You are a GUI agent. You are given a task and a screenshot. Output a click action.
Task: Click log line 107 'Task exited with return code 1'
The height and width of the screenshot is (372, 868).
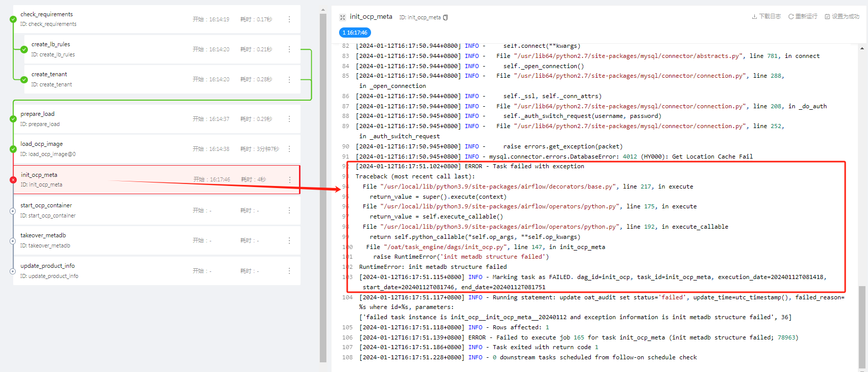click(479, 347)
